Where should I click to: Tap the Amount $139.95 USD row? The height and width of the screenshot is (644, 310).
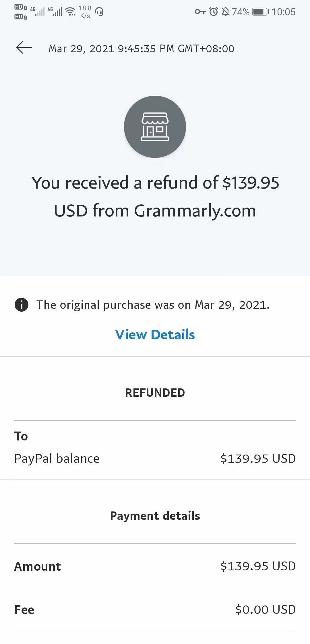click(155, 566)
